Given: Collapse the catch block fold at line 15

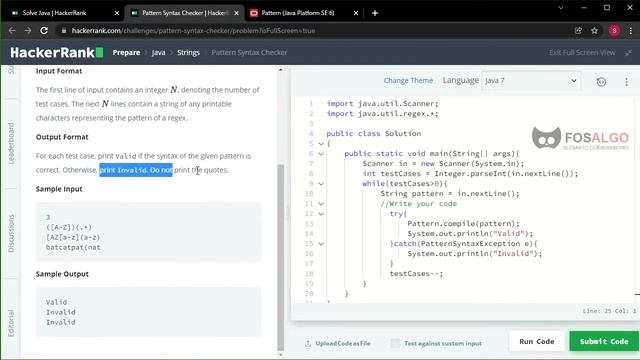Looking at the screenshot, I should (x=321, y=244).
